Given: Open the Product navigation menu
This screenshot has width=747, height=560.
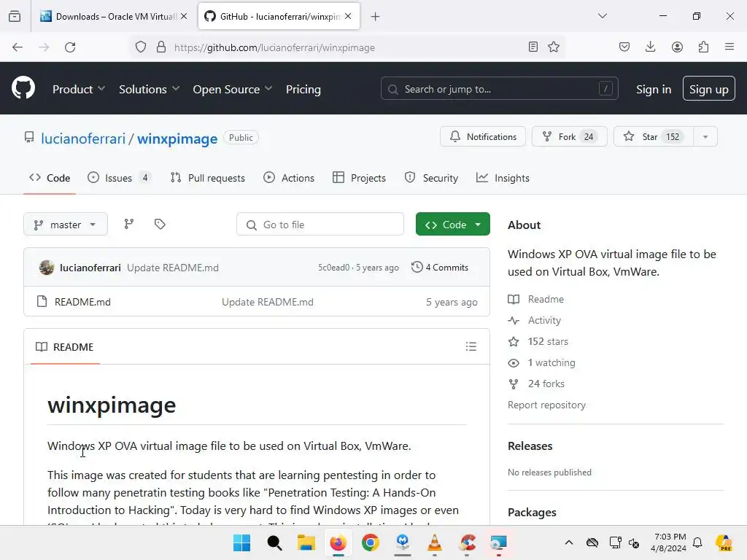Looking at the screenshot, I should (x=79, y=89).
